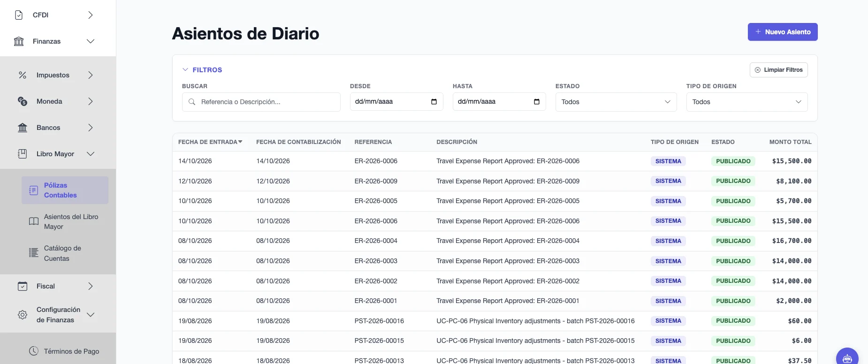Click the Libro Mayor book icon
Screen dimensions: 868x364
23,154
